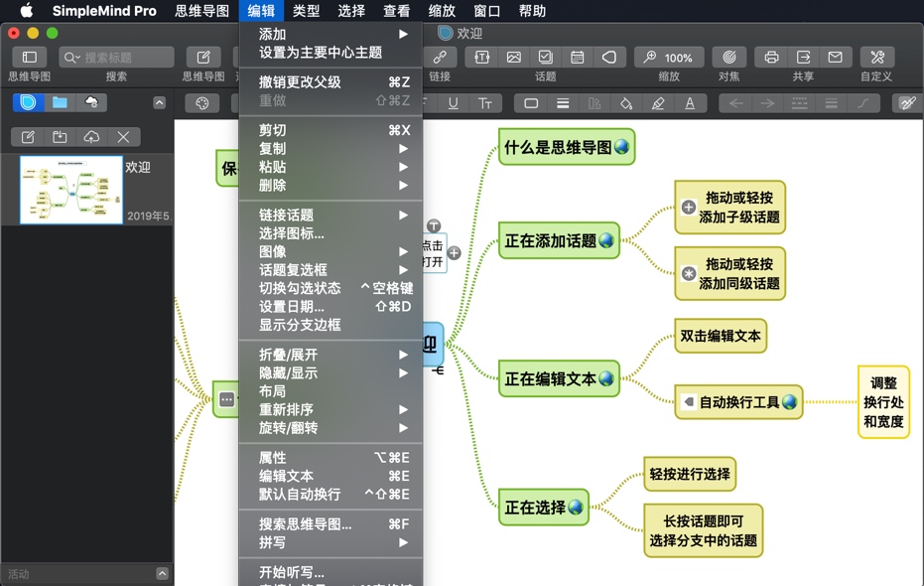Screen dimensions: 924x586
Task: Select the cloud settings tab in sidebar
Action: [x=91, y=102]
